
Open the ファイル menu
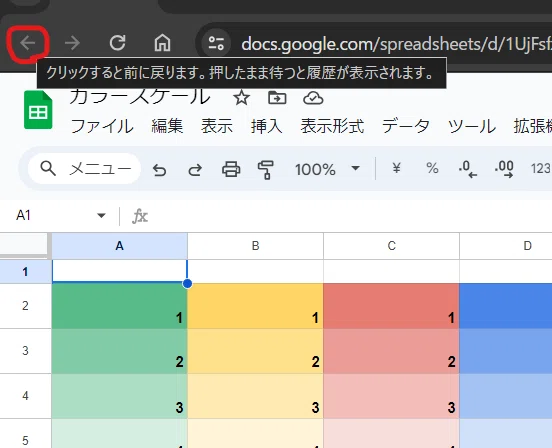click(x=102, y=126)
